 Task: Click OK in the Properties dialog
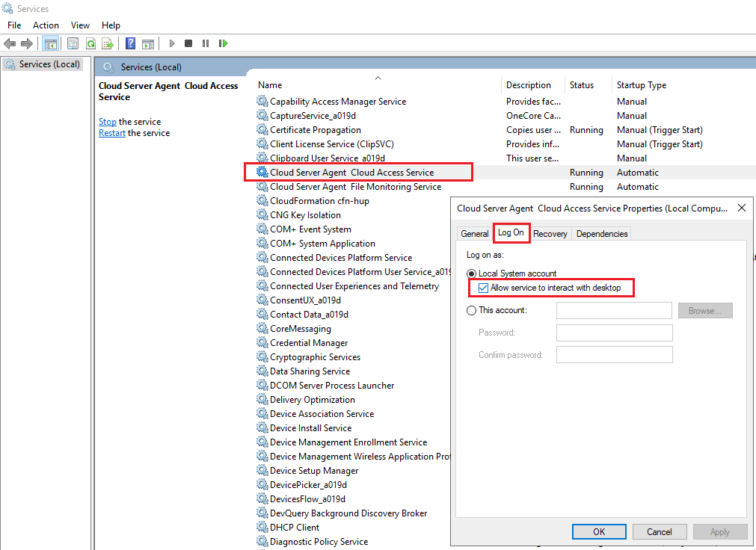click(599, 531)
